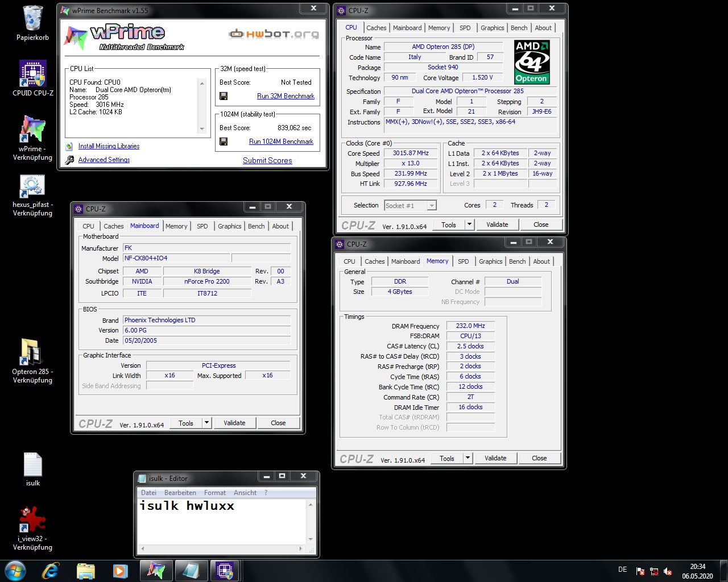Click the mainboard Model field NF-CK804+IO4
Image resolution: width=728 pixels, height=582 pixels.
(176, 258)
